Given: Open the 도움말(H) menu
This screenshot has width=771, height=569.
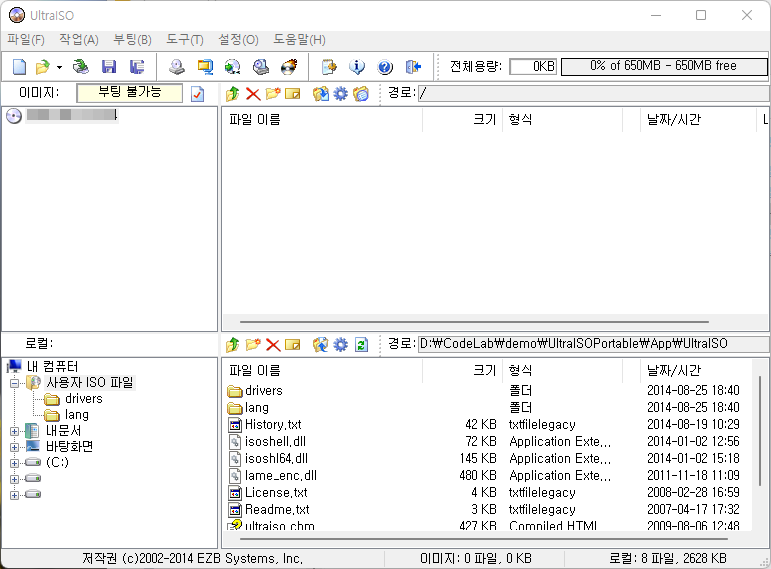Looking at the screenshot, I should pyautogui.click(x=299, y=40).
